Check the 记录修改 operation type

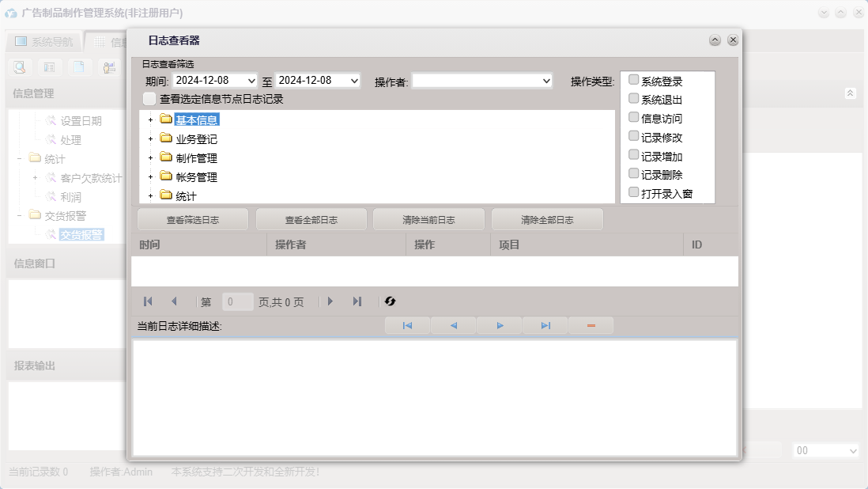coord(634,136)
